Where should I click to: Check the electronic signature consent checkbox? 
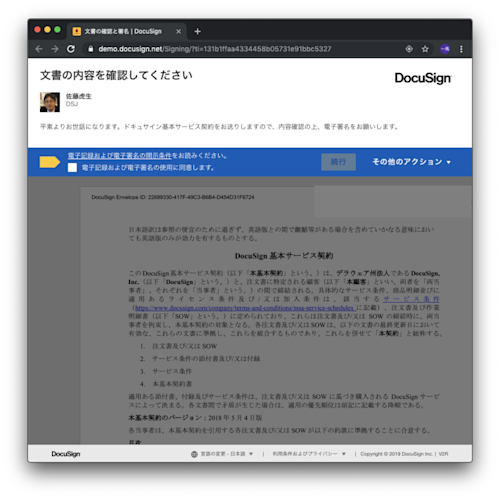[72, 167]
